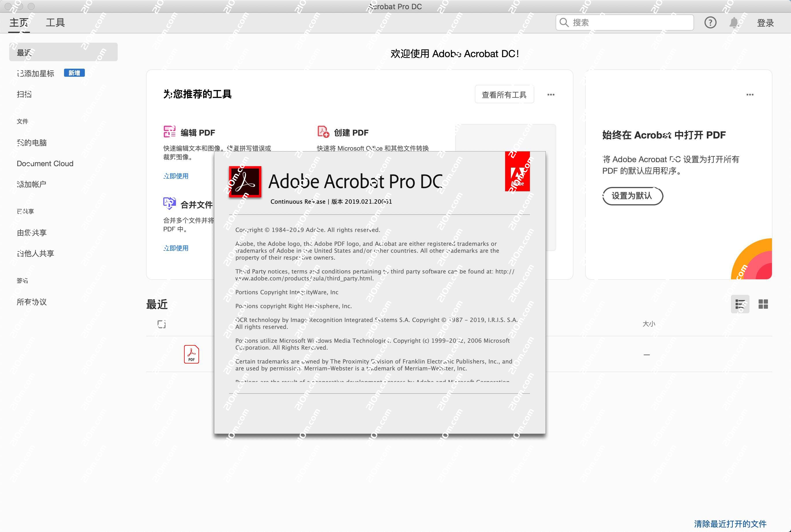The width and height of the screenshot is (791, 532).
Task: Open more options on the default PDF card
Action: coord(750,95)
